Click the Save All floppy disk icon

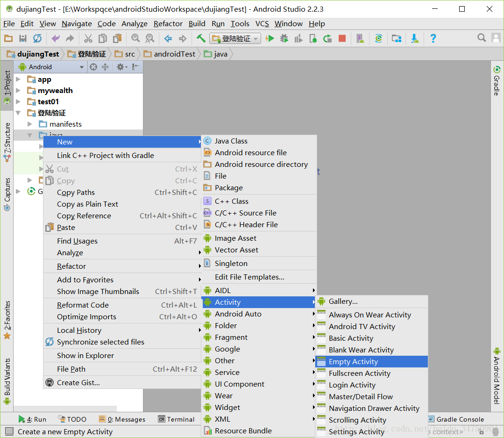pos(22,38)
